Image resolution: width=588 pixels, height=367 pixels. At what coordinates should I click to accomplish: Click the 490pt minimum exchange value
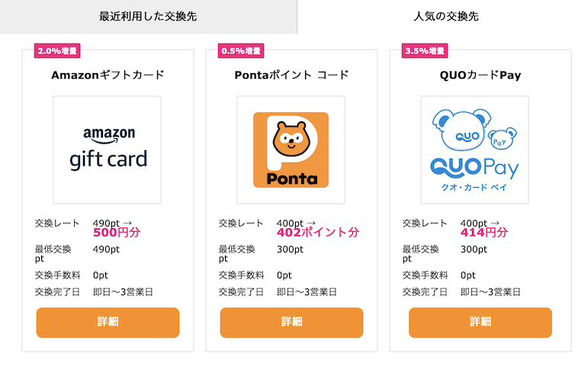(x=106, y=249)
